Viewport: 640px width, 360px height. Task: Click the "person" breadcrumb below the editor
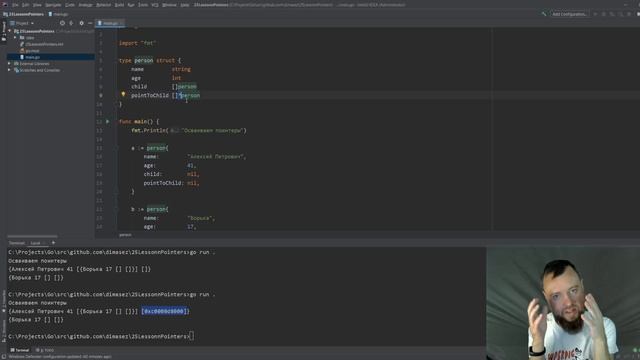125,235
